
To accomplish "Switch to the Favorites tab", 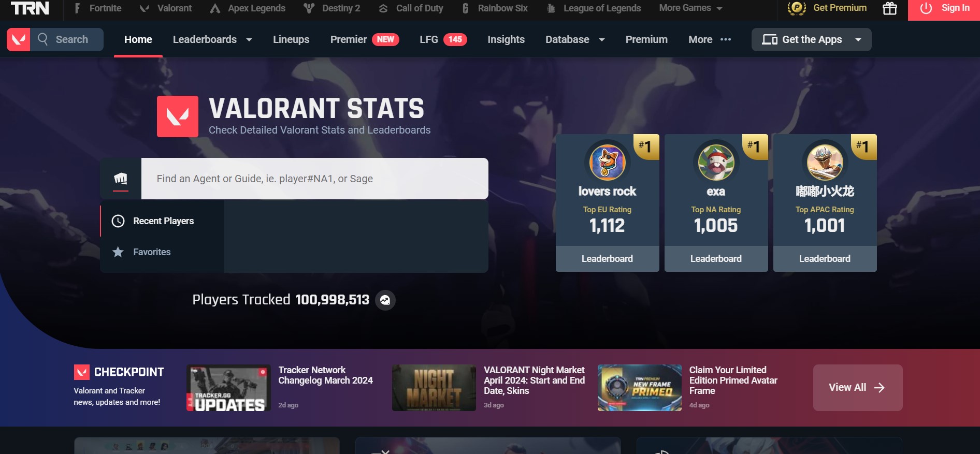I will click(152, 252).
